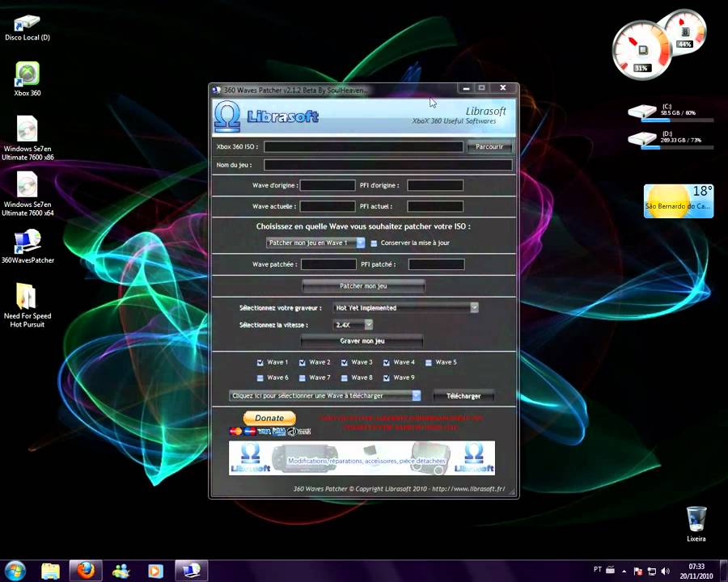Toggle the Wave 3 checkbox
The width and height of the screenshot is (728, 582).
point(344,362)
